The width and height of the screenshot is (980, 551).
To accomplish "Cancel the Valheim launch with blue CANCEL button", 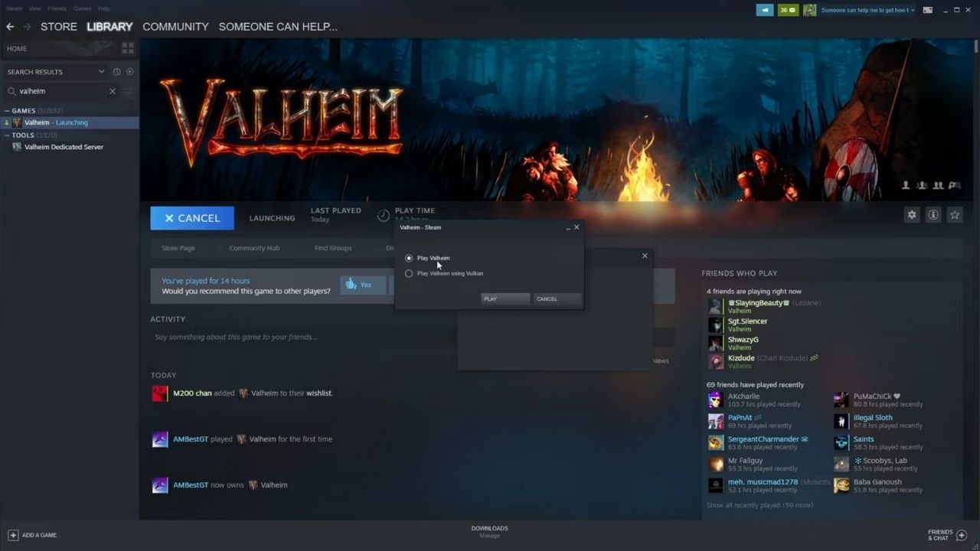I will (191, 217).
